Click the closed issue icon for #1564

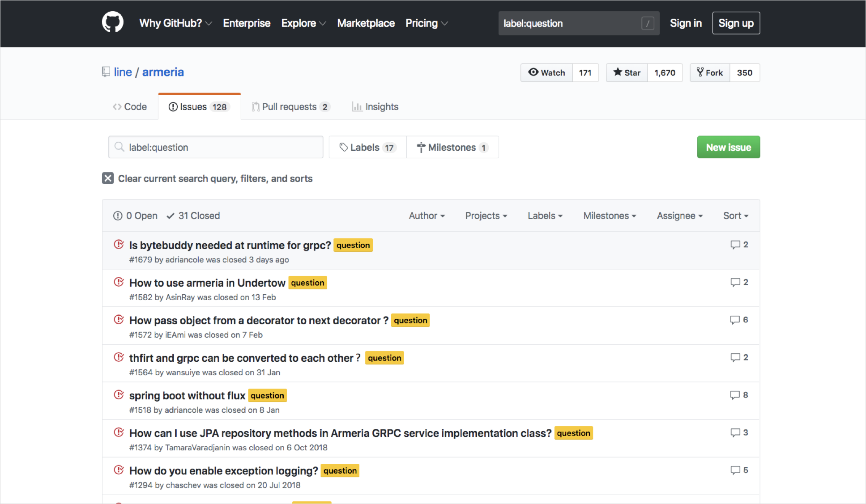pos(119,357)
